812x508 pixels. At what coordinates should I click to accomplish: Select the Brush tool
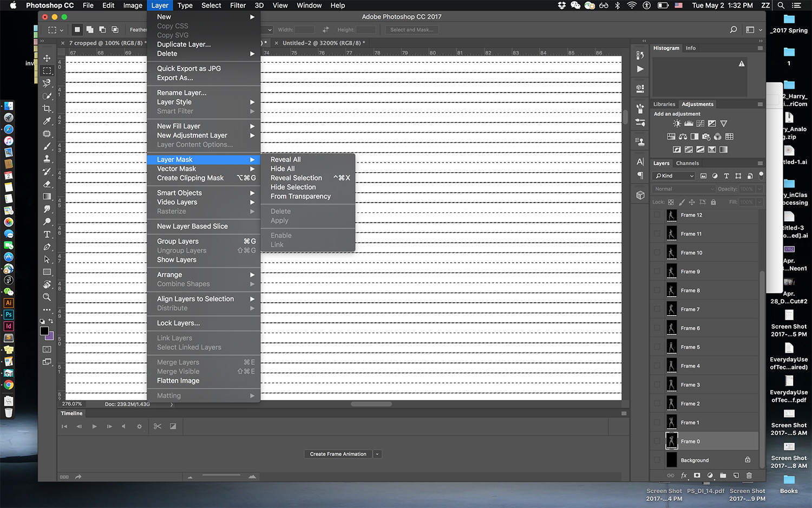tap(47, 146)
